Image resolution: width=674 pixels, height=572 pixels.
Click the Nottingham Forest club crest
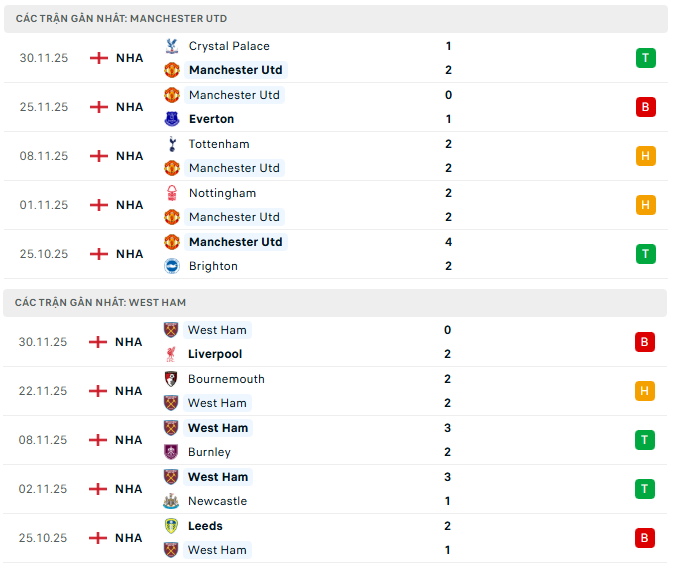pyautogui.click(x=171, y=193)
